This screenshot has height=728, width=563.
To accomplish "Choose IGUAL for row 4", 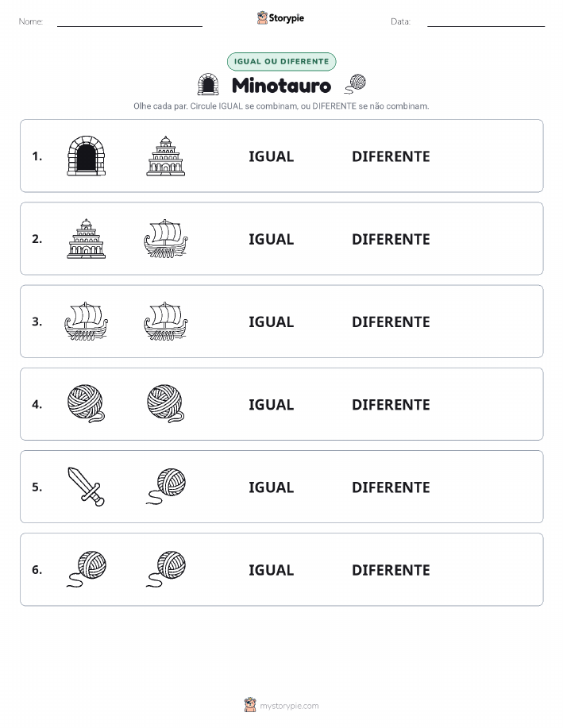I will [x=272, y=404].
